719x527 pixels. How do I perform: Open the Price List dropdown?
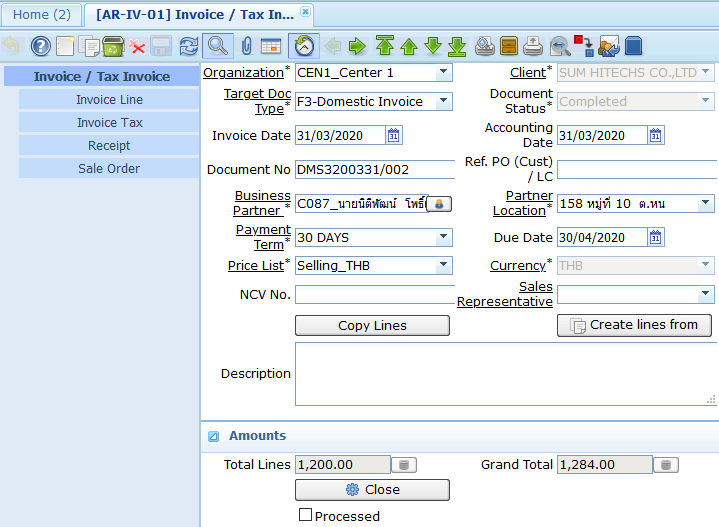(x=443, y=265)
